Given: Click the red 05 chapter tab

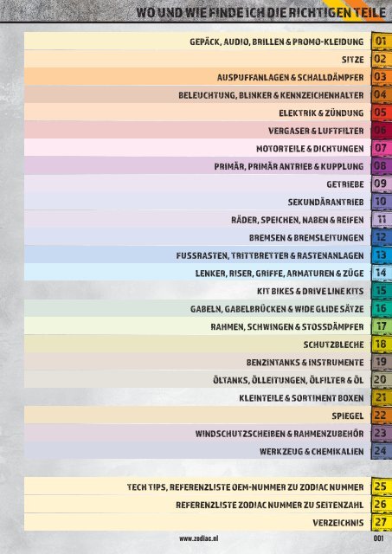Looking at the screenshot, I should (382, 113).
